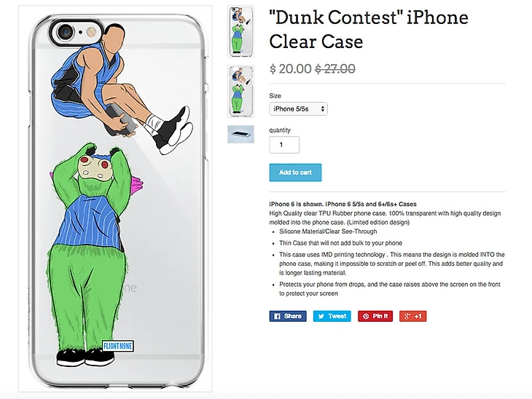Click the Facebook logo in the Share button
532x399 pixels.
coord(277,316)
